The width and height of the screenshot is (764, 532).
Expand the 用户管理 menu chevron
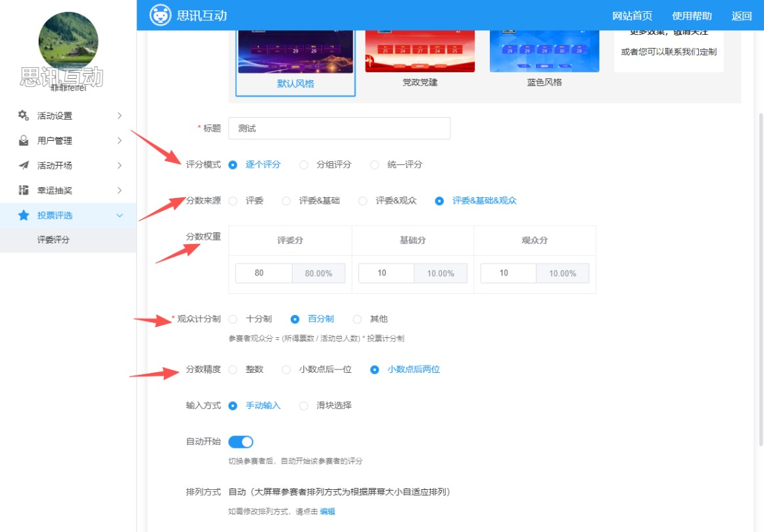(x=119, y=141)
